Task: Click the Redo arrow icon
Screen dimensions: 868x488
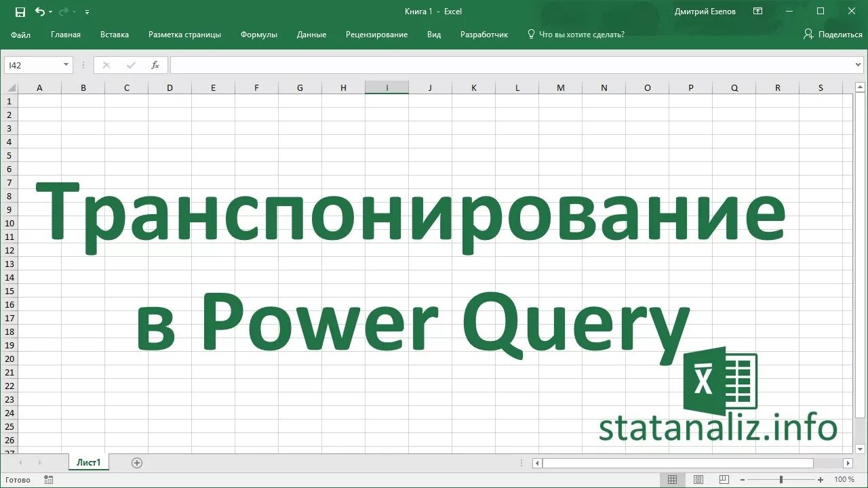Action: (x=64, y=12)
